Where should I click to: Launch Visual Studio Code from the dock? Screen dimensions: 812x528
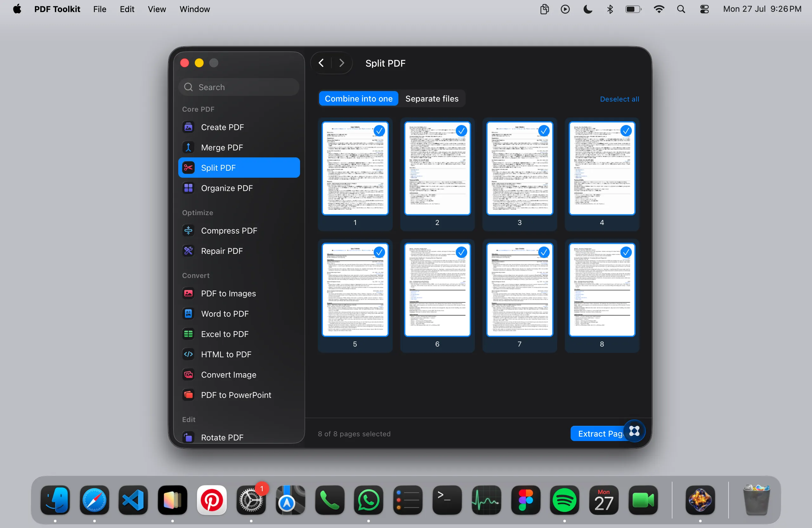[134, 500]
